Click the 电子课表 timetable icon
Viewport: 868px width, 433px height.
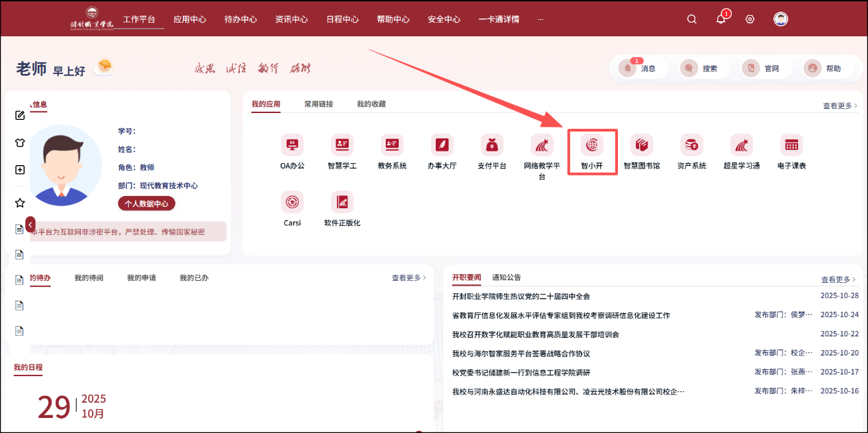coord(791,145)
